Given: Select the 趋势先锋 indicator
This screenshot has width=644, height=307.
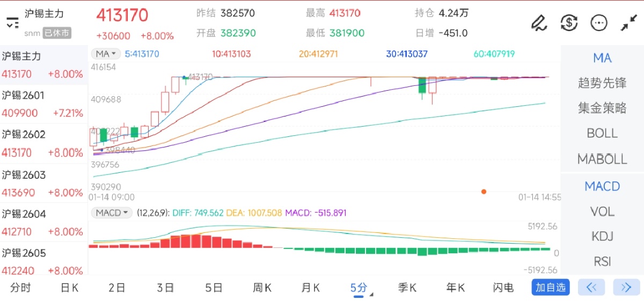Looking at the screenshot, I should click(602, 83).
